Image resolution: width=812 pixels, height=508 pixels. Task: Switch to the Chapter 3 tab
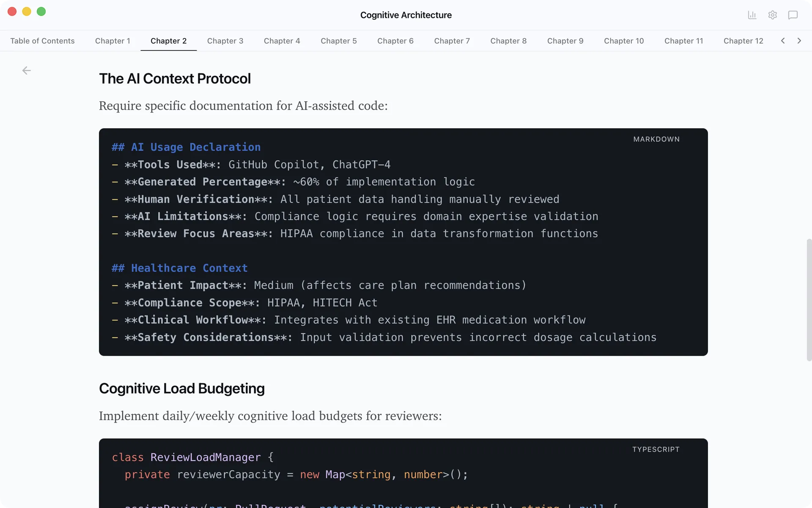coord(225,41)
